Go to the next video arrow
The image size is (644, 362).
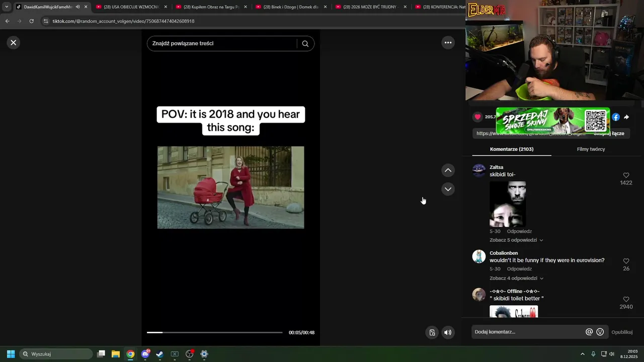tap(448, 189)
